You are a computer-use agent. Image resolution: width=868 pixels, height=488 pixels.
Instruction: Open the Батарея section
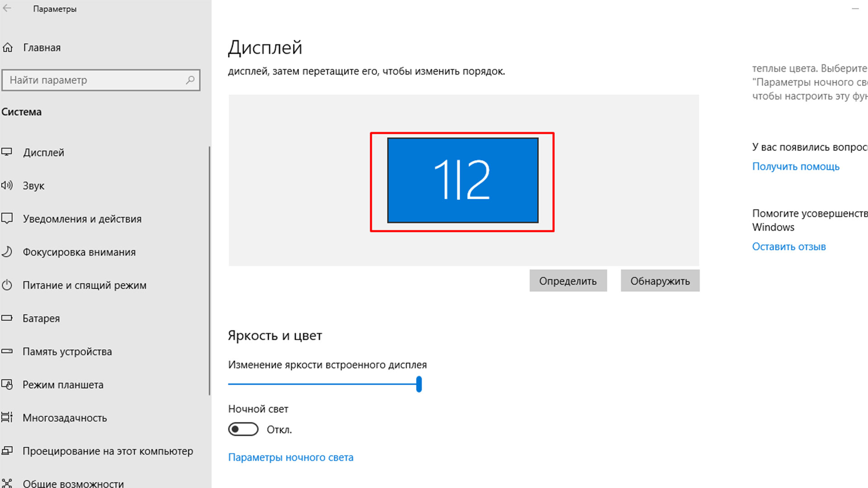pyautogui.click(x=41, y=319)
